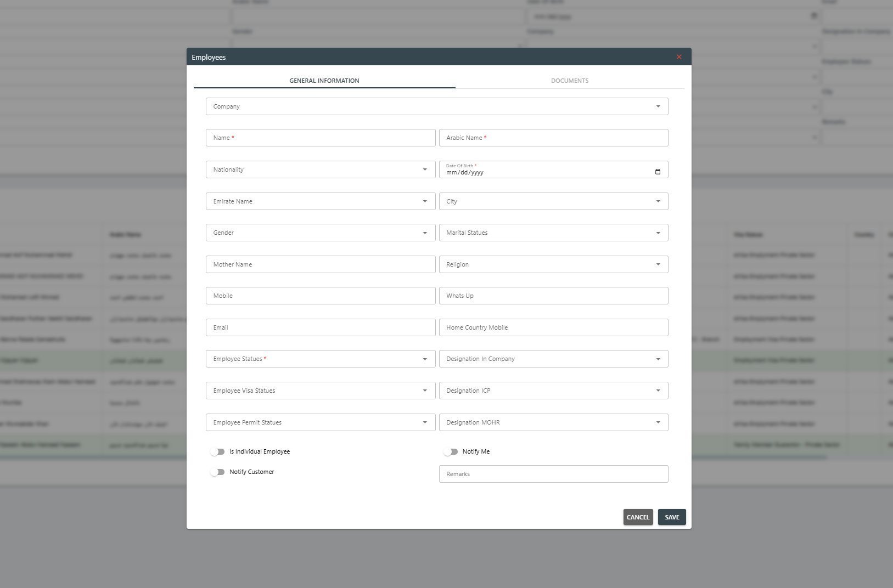Select the General Information tab

pos(324,81)
